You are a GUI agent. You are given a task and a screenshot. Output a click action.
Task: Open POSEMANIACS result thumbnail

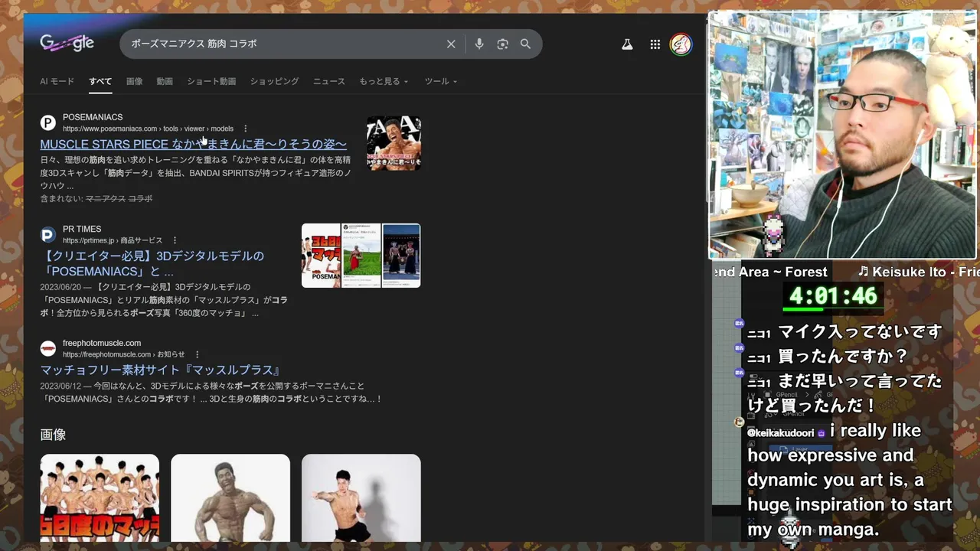[x=394, y=143]
